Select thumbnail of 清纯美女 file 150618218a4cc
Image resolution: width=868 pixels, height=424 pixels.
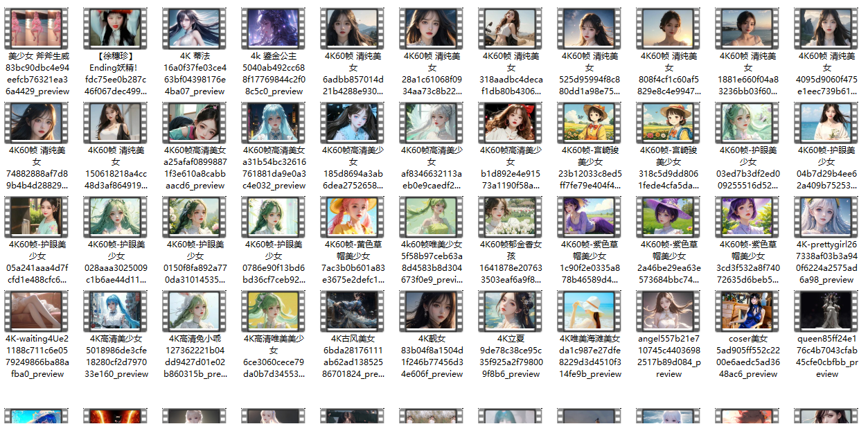point(116,122)
